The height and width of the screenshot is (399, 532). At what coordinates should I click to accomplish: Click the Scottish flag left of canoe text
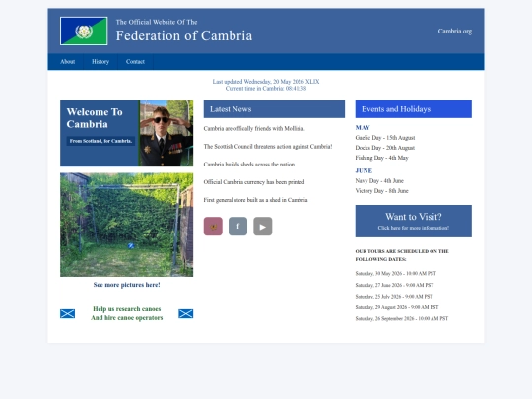point(68,314)
